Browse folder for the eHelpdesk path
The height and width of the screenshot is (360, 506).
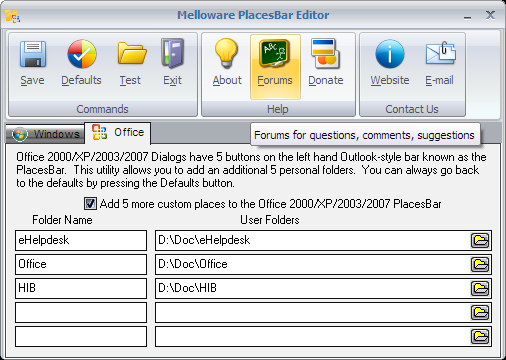[480, 240]
